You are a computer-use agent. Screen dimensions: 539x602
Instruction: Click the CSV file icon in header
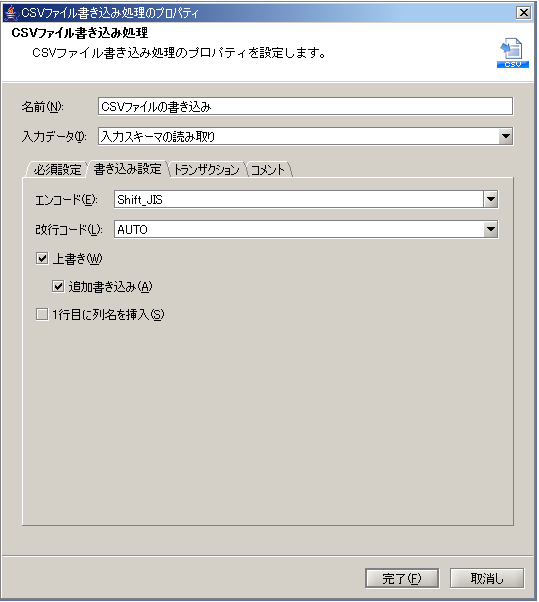tap(513, 53)
